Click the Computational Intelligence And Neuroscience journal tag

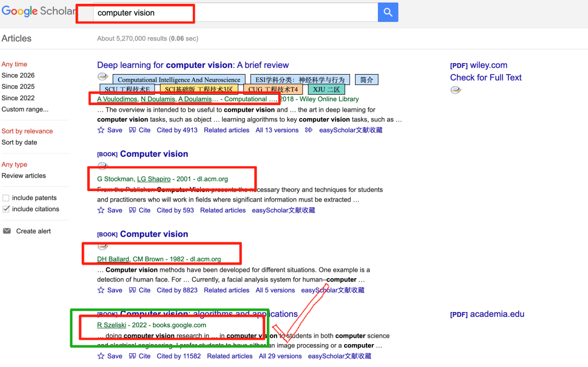179,79
